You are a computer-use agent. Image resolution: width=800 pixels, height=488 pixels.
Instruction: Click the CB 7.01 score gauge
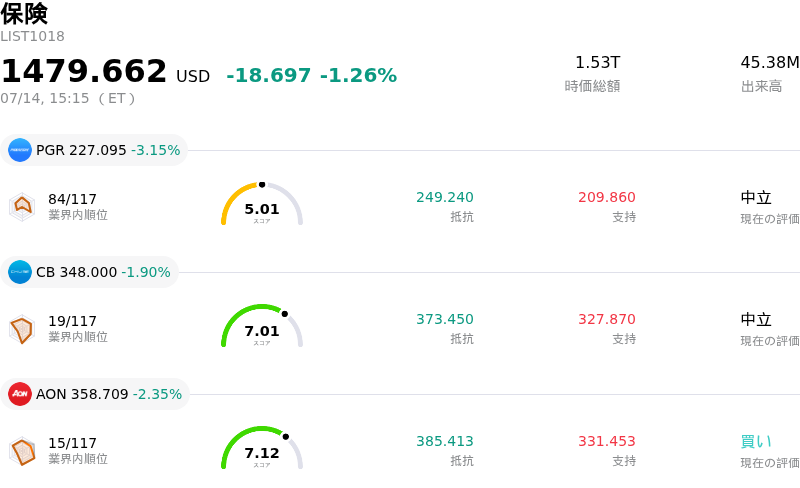262,326
